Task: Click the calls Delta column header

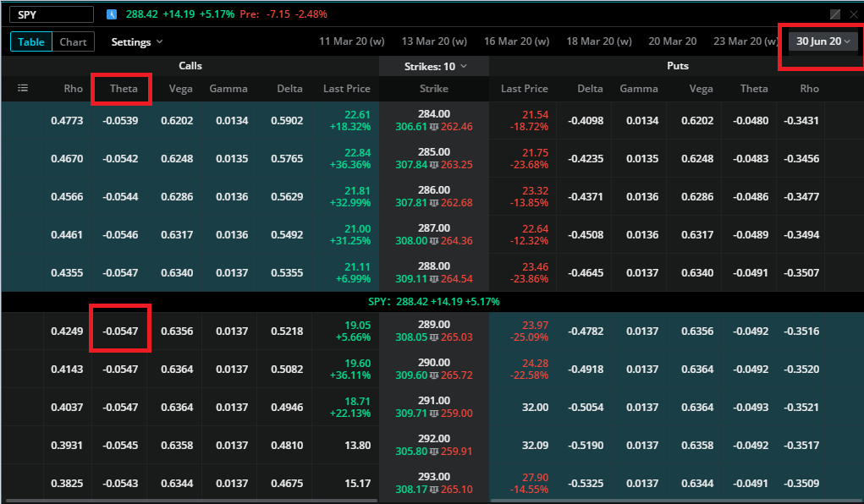Action: (289, 89)
